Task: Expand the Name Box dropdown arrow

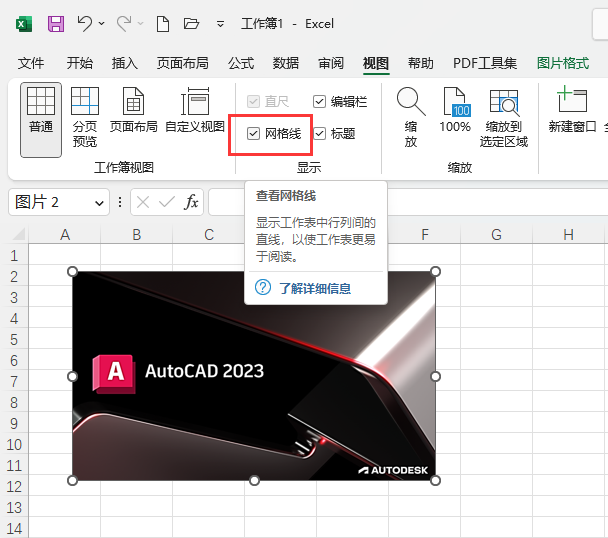Action: pos(100,203)
